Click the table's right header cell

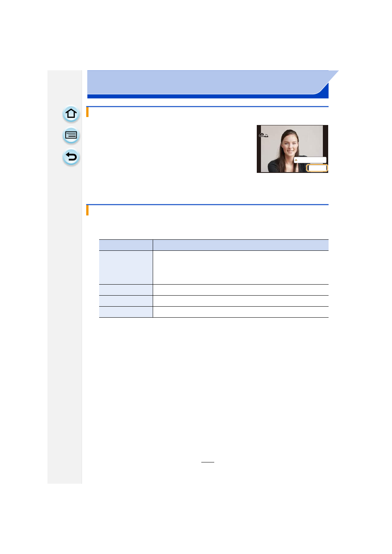(x=240, y=245)
